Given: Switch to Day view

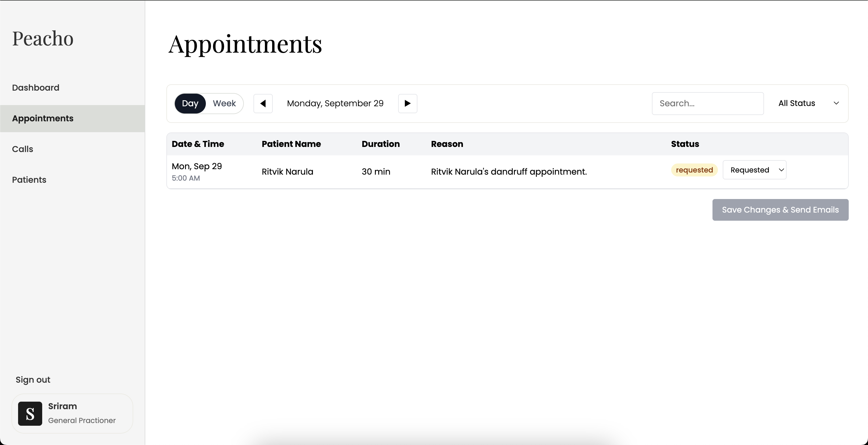Looking at the screenshot, I should pos(190,103).
